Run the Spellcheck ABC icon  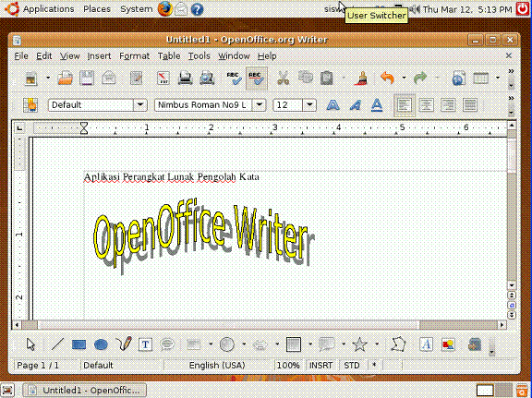[234, 78]
